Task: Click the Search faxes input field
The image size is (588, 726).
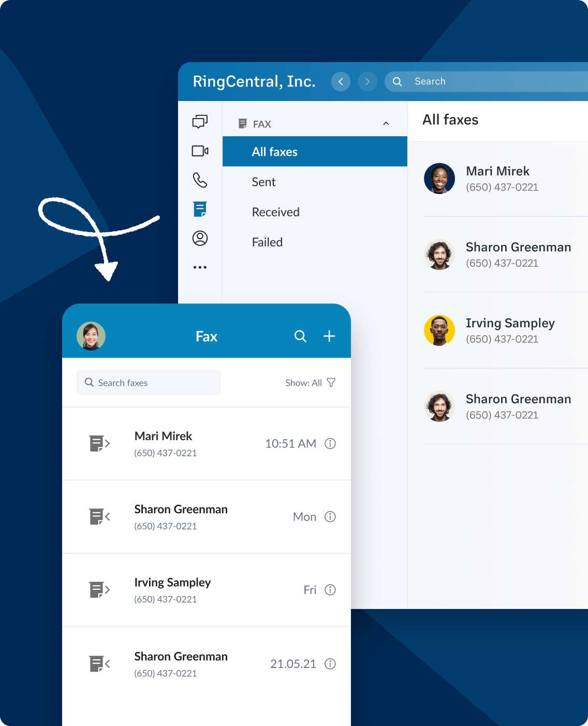Action: tap(149, 383)
